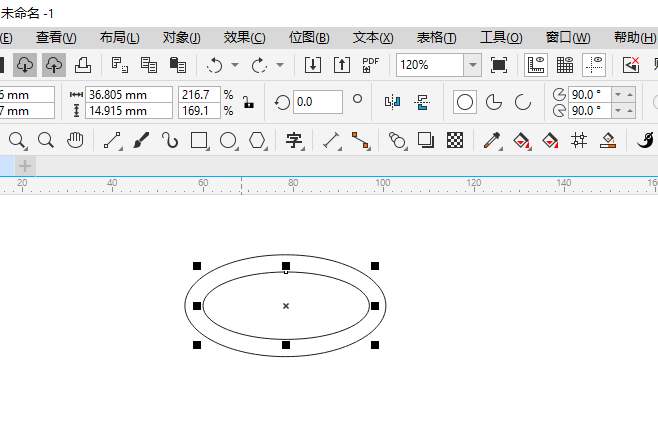Click the redo arrow icon
The image size is (658, 428).
click(x=259, y=65)
